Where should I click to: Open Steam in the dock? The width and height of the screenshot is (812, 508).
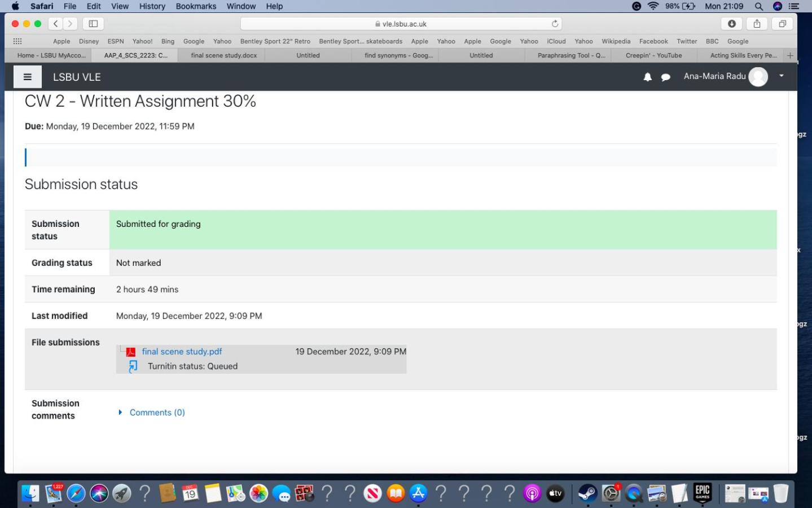tap(587, 493)
